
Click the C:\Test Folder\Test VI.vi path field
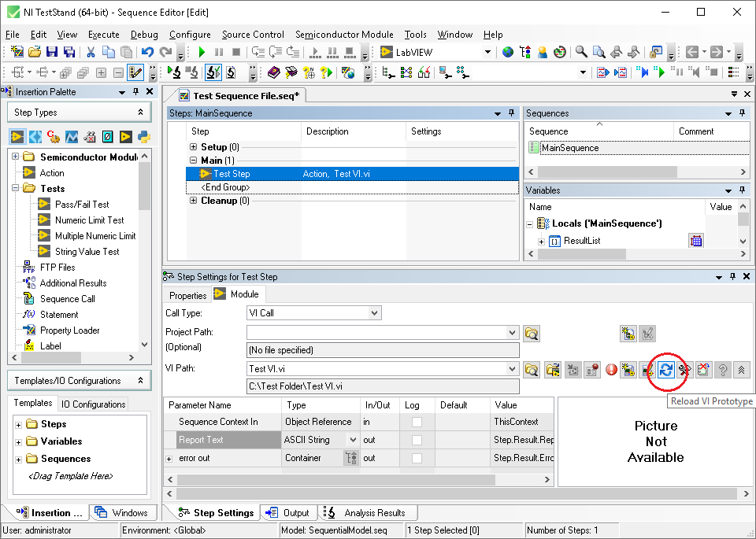383,386
